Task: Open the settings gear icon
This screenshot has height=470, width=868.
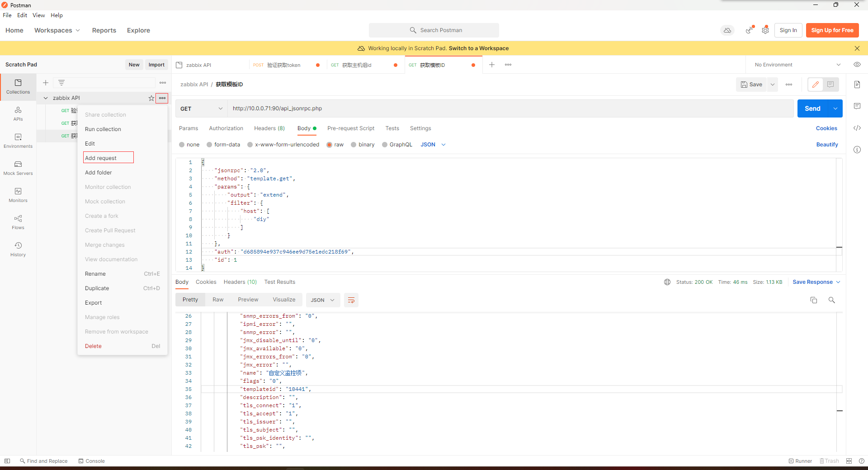Action: (765, 30)
